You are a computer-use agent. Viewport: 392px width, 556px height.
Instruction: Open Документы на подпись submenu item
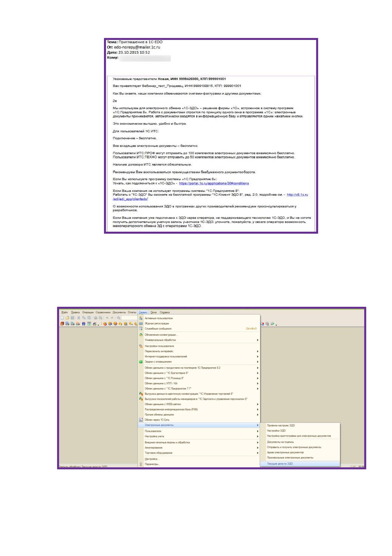(300, 442)
